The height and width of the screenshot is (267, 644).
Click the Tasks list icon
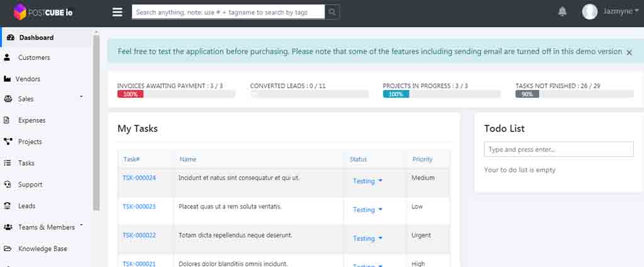pyautogui.click(x=7, y=163)
